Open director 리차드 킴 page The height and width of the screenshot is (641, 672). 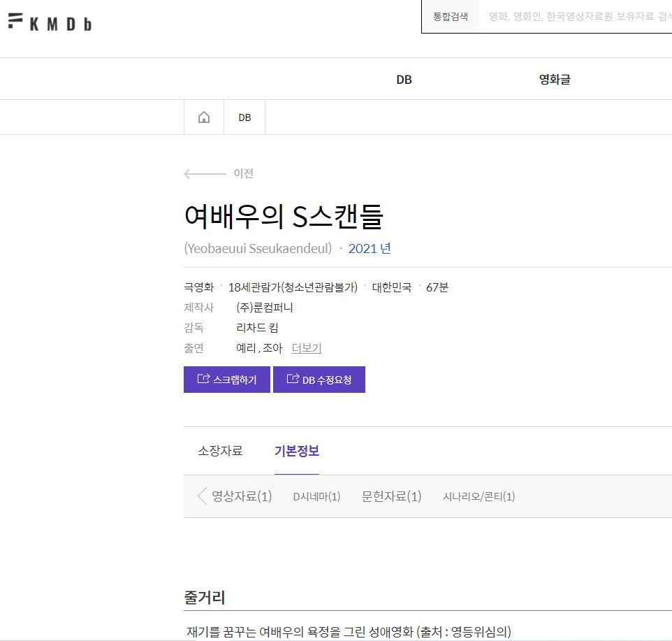click(x=257, y=328)
